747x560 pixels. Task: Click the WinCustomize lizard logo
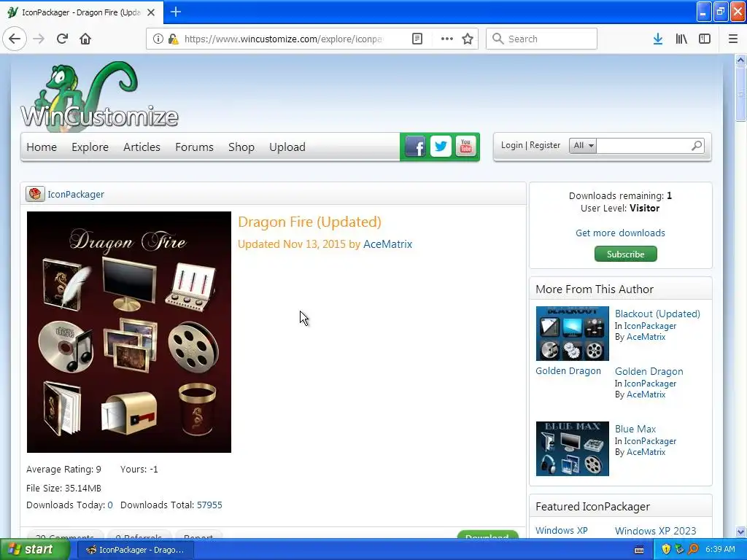point(99,96)
